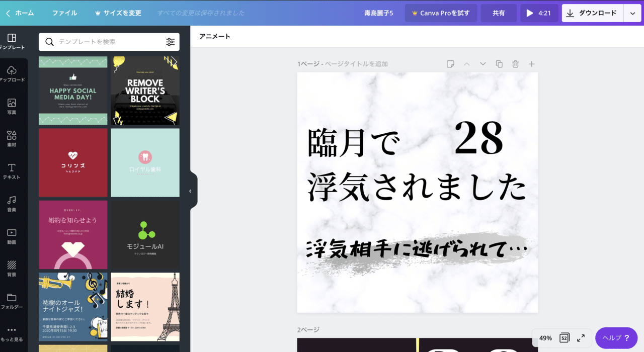644x352 pixels.
Task: Collapse the side panel with arrow handle
Action: (x=191, y=191)
